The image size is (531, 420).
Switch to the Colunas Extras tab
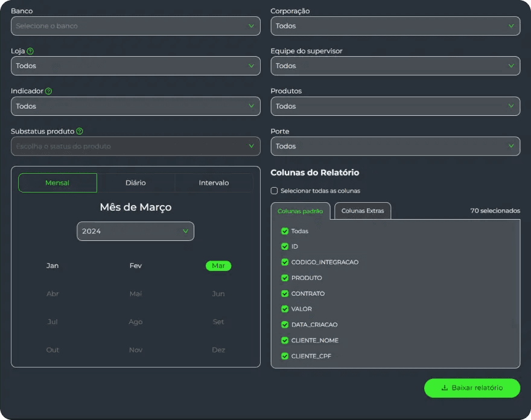pos(363,211)
